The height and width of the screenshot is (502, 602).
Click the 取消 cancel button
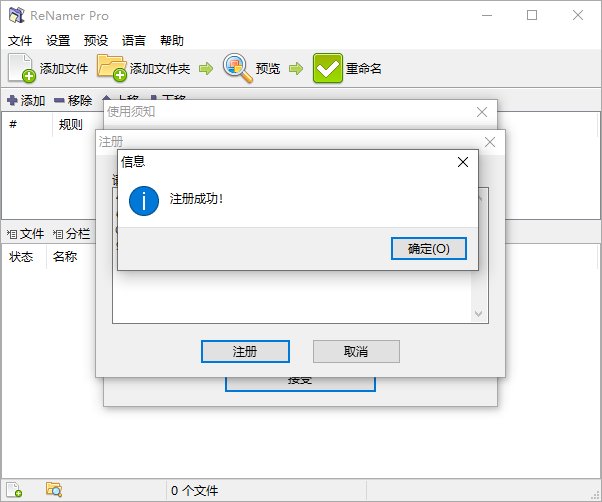coord(356,351)
